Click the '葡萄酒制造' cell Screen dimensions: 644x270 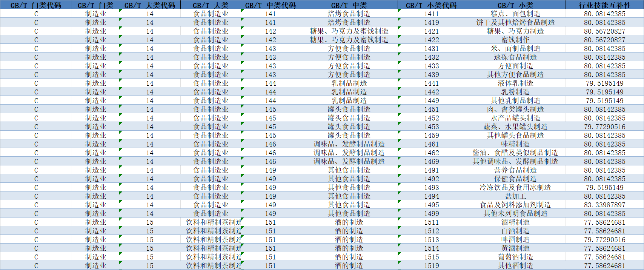point(515,257)
